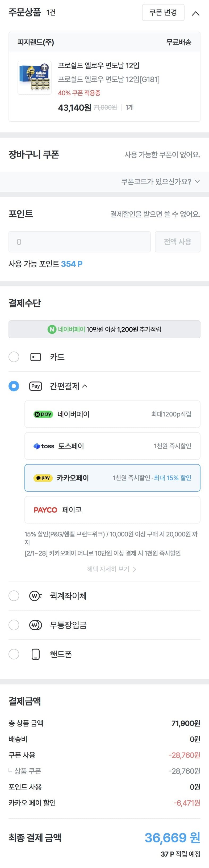Collapse the 간편결제 options list
Image resolution: width=209 pixels, height=868 pixels.
tap(85, 386)
